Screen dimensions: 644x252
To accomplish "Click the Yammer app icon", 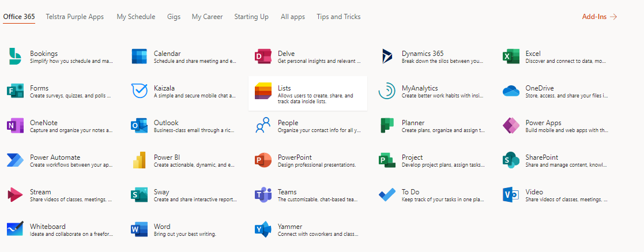I will [x=263, y=230].
